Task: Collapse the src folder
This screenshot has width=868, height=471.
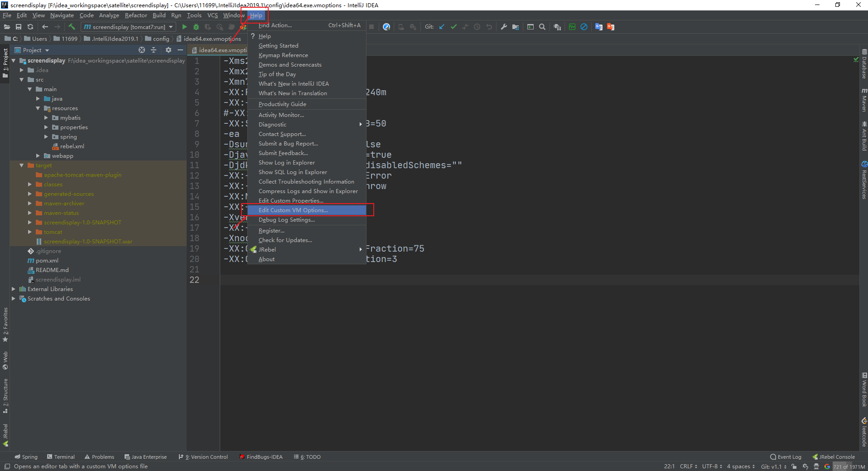Action: coord(21,80)
